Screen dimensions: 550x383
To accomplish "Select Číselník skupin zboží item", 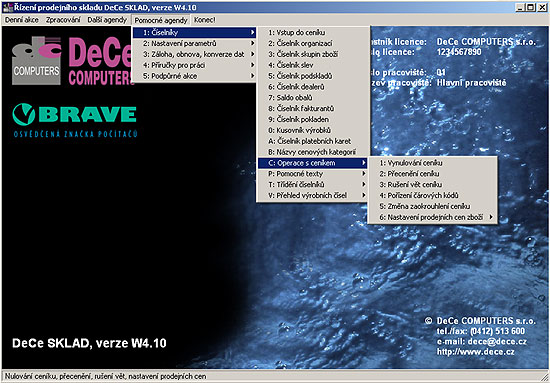I will click(313, 54).
